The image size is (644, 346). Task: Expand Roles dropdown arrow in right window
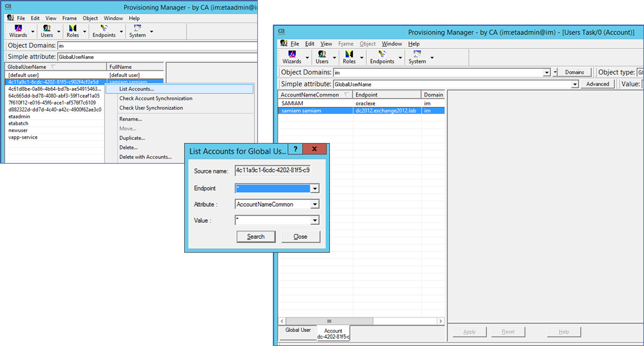tap(361, 58)
